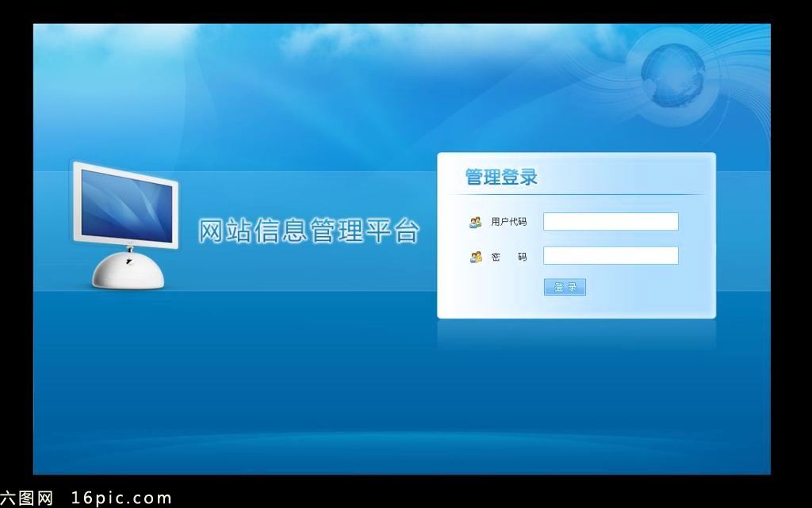Click the 密码 password input field
This screenshot has height=508, width=812.
(611, 255)
